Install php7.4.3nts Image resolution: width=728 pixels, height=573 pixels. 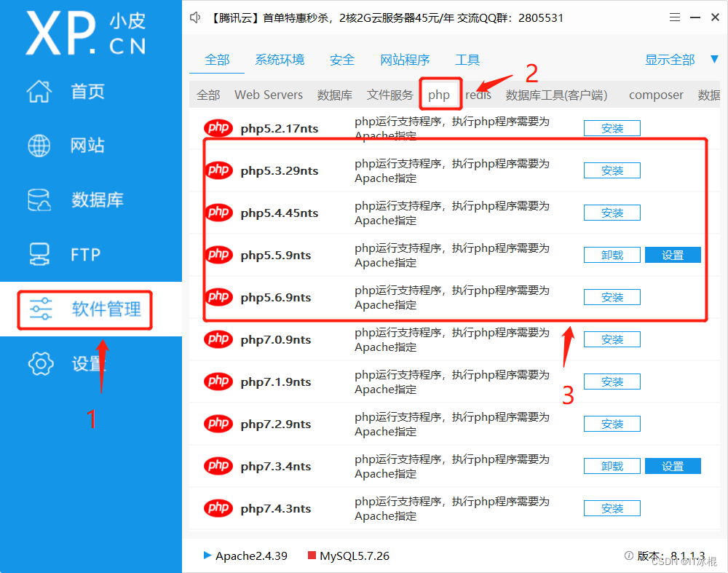tap(612, 508)
